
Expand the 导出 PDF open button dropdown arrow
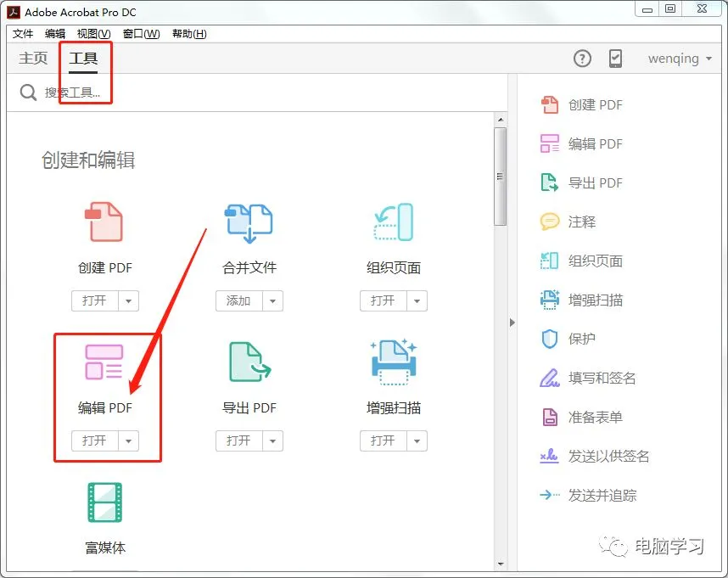(x=273, y=441)
